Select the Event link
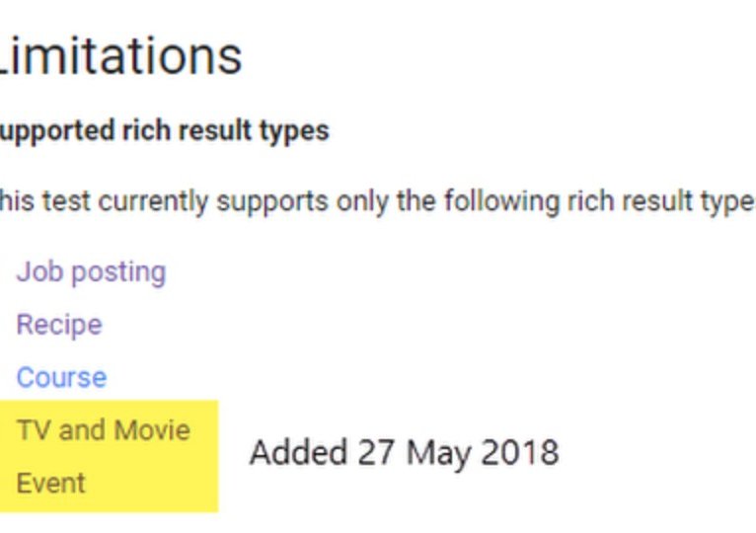 point(50,483)
